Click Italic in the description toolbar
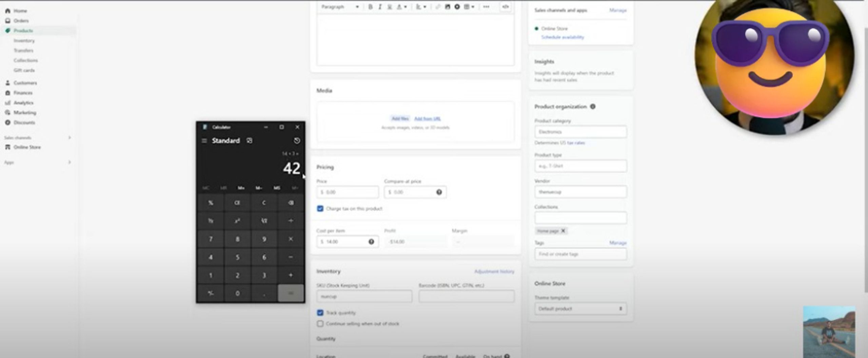The width and height of the screenshot is (868, 358). click(380, 7)
